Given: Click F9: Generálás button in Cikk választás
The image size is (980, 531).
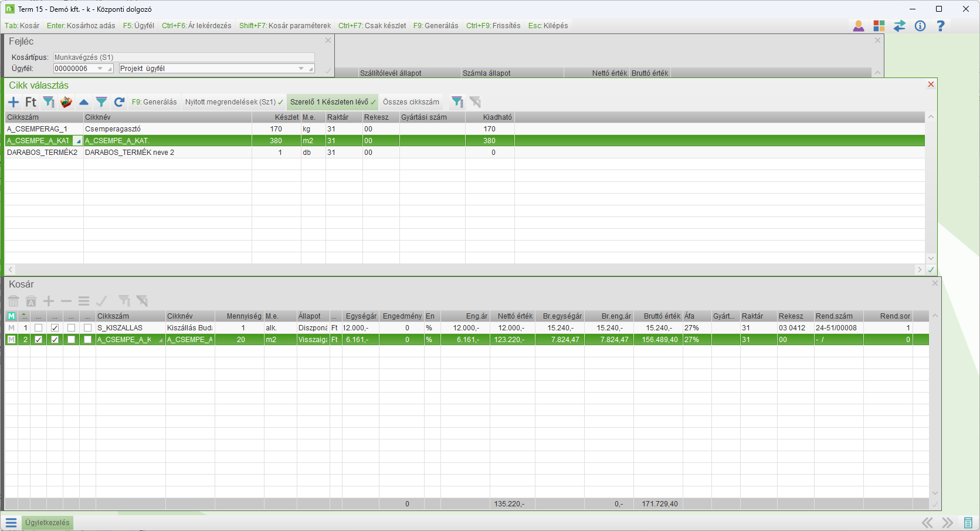Looking at the screenshot, I should pyautogui.click(x=154, y=102).
